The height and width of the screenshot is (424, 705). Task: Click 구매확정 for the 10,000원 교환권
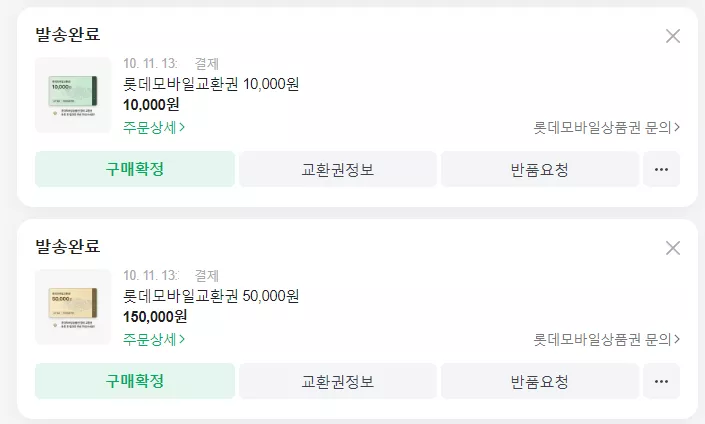coord(135,169)
